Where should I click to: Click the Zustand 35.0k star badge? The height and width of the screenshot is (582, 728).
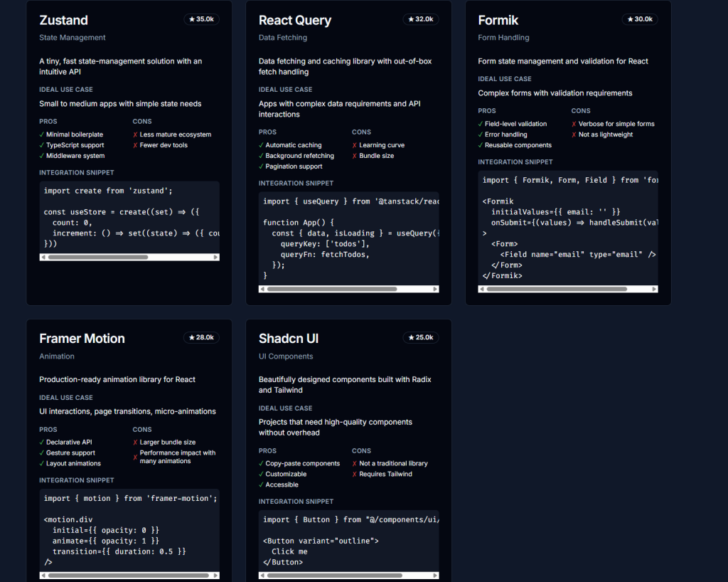tap(201, 19)
